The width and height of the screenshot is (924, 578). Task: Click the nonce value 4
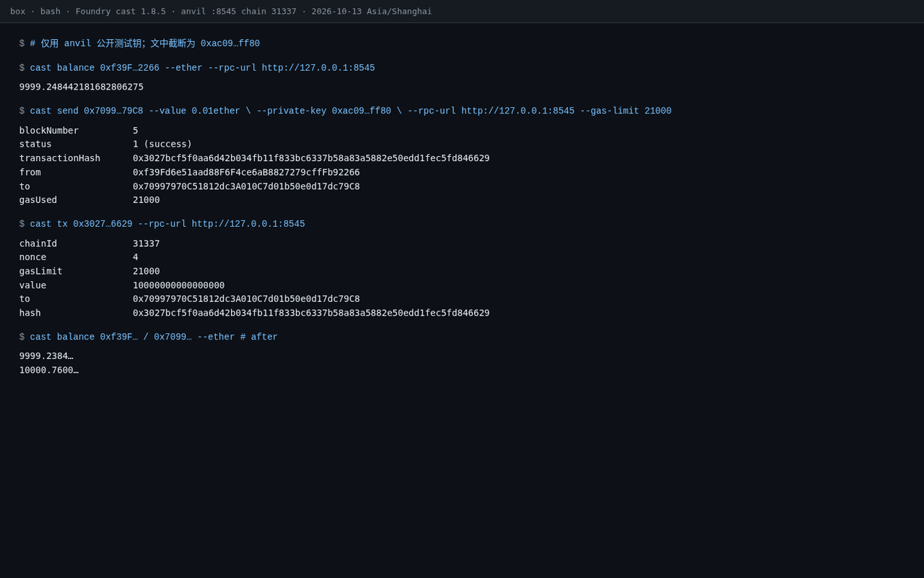coord(136,257)
